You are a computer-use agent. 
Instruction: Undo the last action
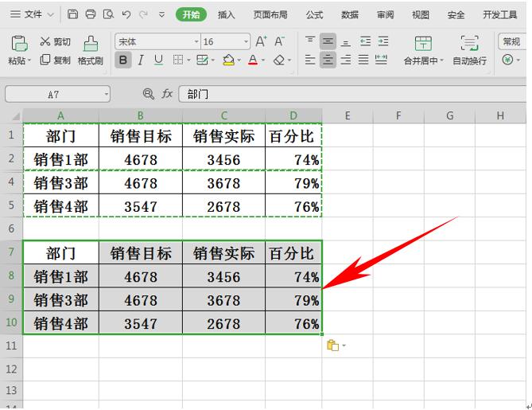pyautogui.click(x=126, y=14)
